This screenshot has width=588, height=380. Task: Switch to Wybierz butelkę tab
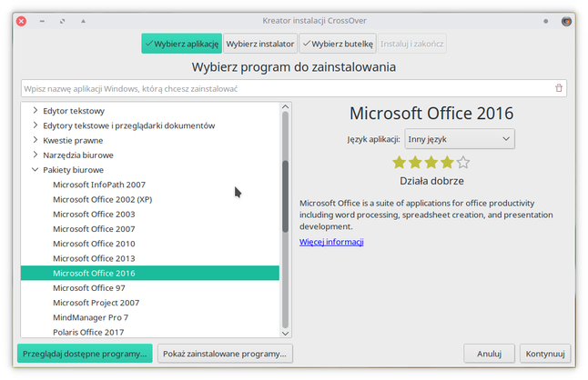[x=338, y=44]
